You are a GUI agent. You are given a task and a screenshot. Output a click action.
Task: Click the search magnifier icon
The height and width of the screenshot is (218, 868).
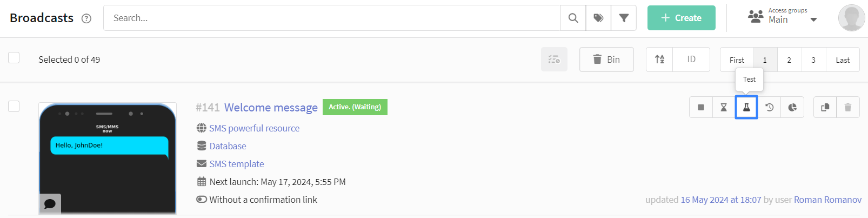[573, 18]
